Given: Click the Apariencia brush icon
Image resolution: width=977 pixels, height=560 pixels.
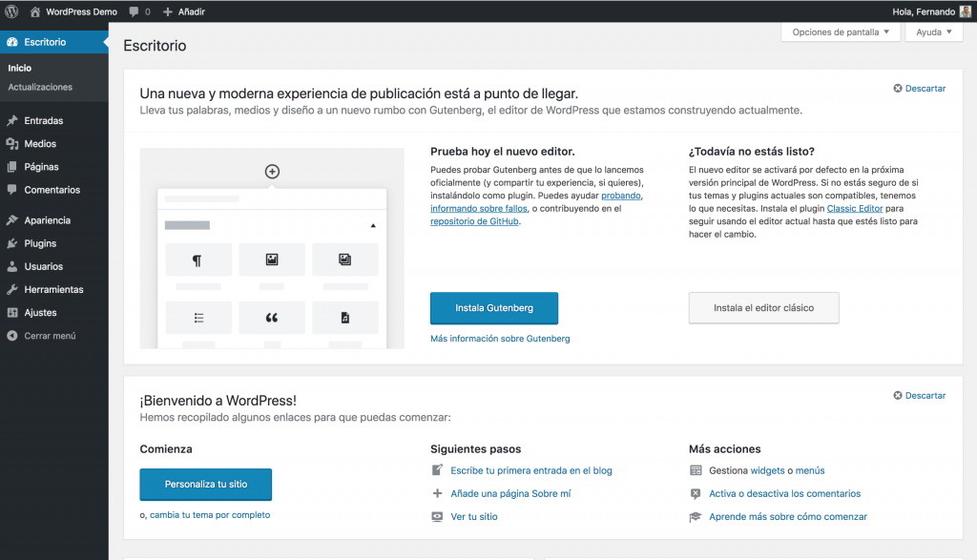Looking at the screenshot, I should click(x=11, y=219).
